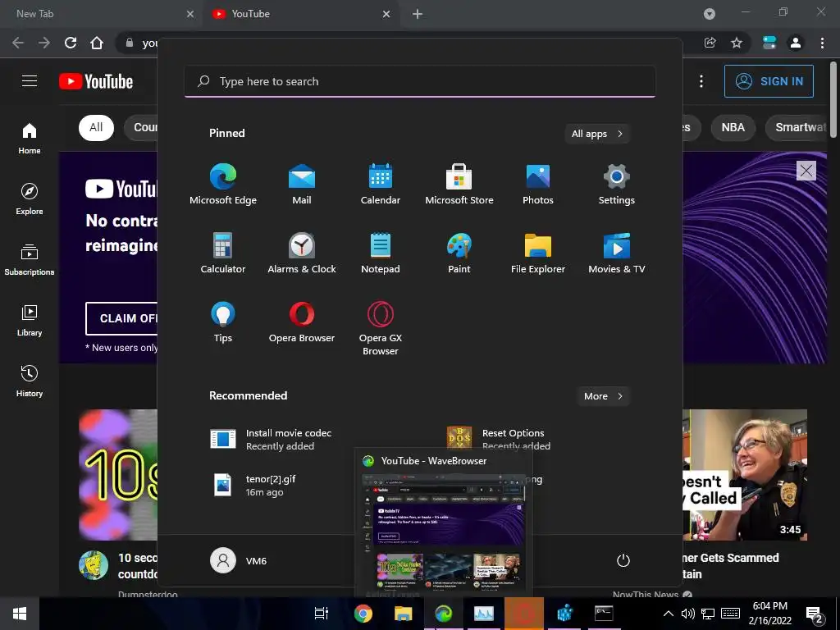The width and height of the screenshot is (840, 630).
Task: Open YouTube Subscriptions in the sidebar
Action: pyautogui.click(x=30, y=260)
